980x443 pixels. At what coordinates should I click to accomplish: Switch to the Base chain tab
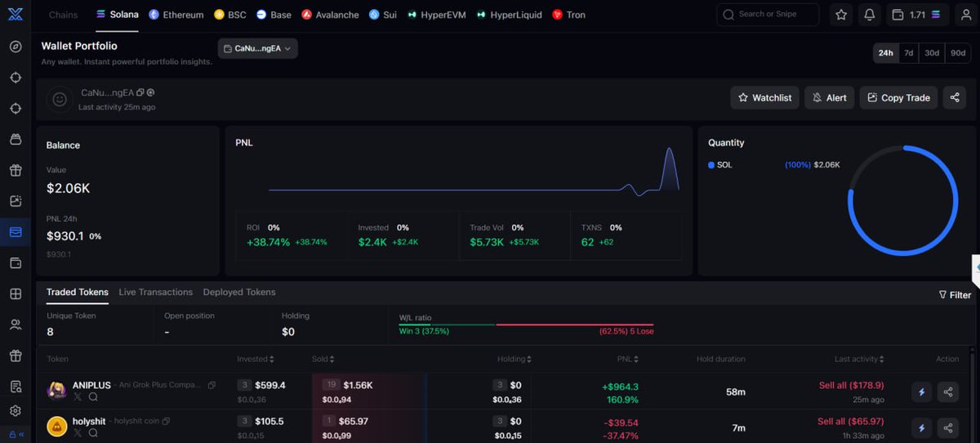274,15
